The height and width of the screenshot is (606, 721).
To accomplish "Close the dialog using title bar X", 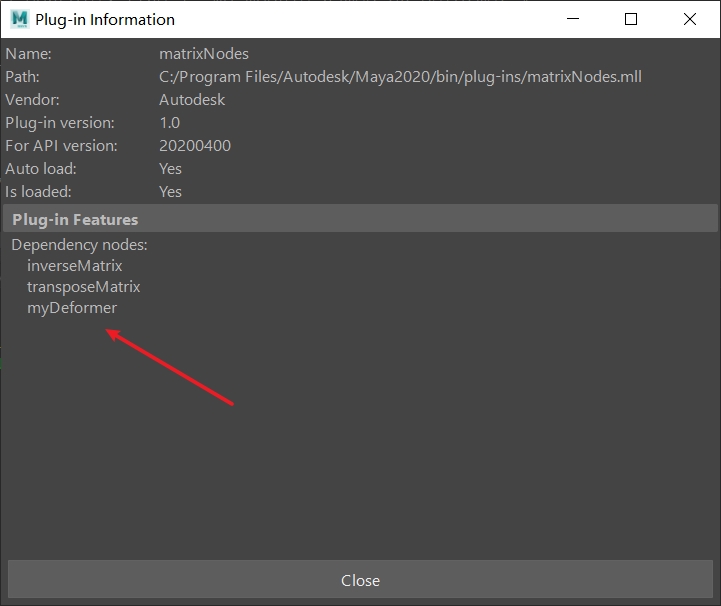I will (x=689, y=19).
